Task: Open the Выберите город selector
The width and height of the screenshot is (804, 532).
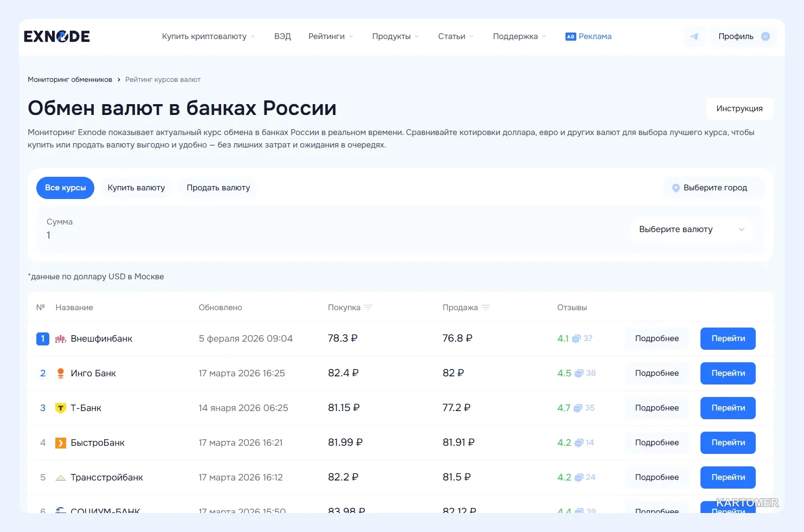Action: tap(714, 188)
